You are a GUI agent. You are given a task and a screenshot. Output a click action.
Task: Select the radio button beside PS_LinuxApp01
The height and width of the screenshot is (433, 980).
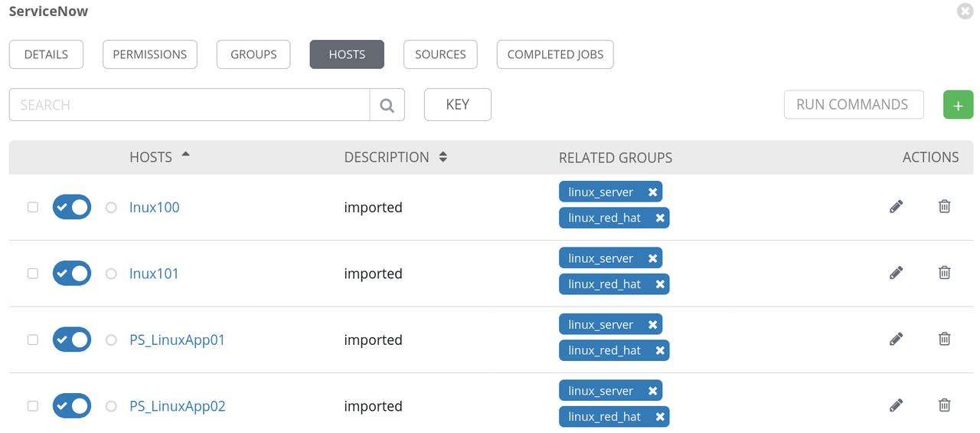click(x=111, y=340)
